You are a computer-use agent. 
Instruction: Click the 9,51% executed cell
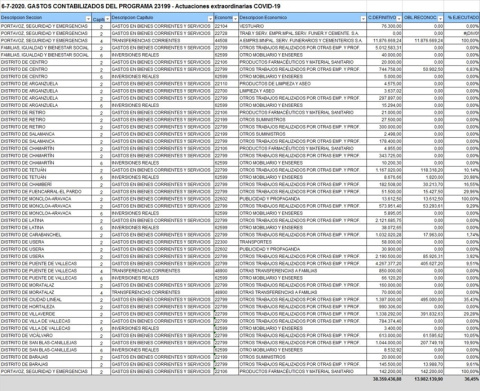[462, 263]
